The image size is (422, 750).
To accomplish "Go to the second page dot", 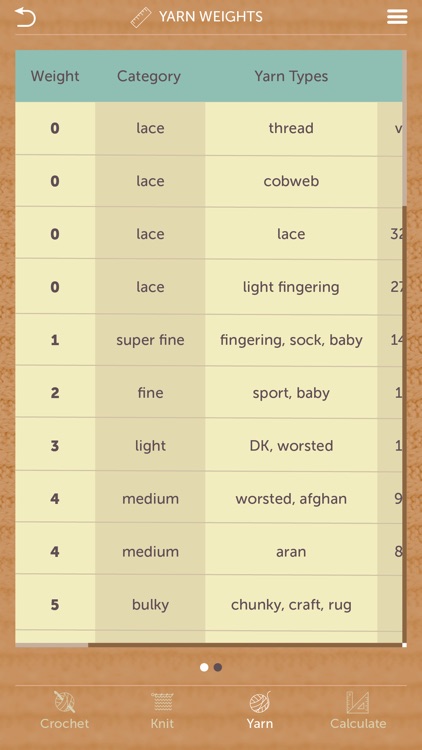I will pos(218,667).
